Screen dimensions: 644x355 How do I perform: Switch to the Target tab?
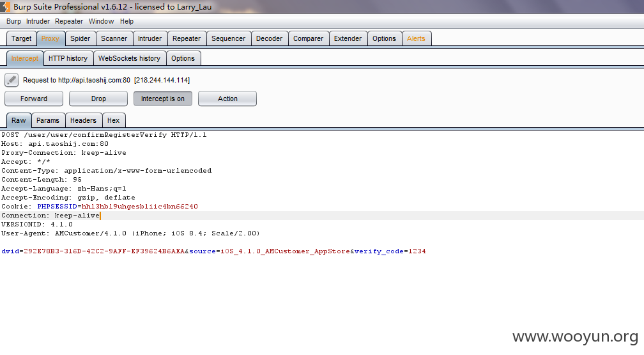(x=21, y=38)
